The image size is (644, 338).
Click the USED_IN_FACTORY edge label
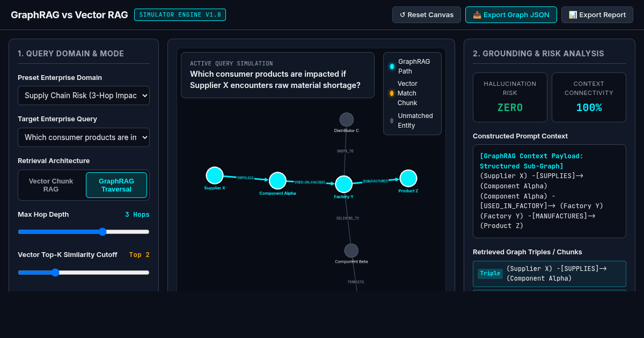pyautogui.click(x=310, y=182)
